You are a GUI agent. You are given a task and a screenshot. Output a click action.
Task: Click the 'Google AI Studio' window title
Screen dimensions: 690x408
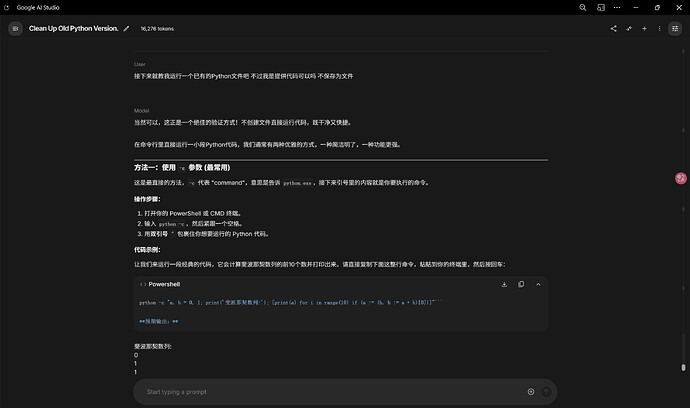[x=38, y=7]
